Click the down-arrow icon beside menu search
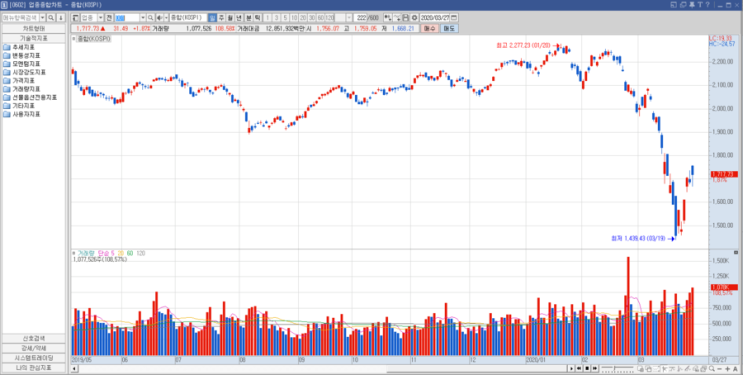Image resolution: width=743 pixels, height=375 pixels. (61, 18)
